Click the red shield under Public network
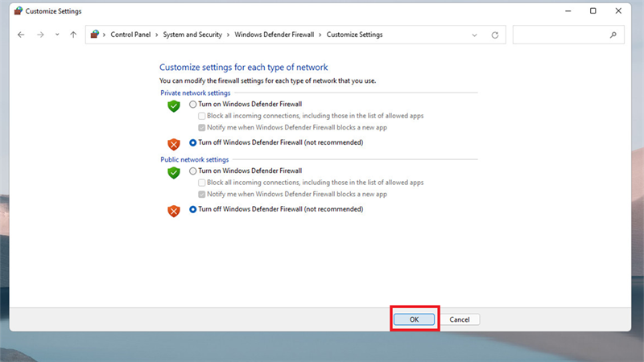 174,211
